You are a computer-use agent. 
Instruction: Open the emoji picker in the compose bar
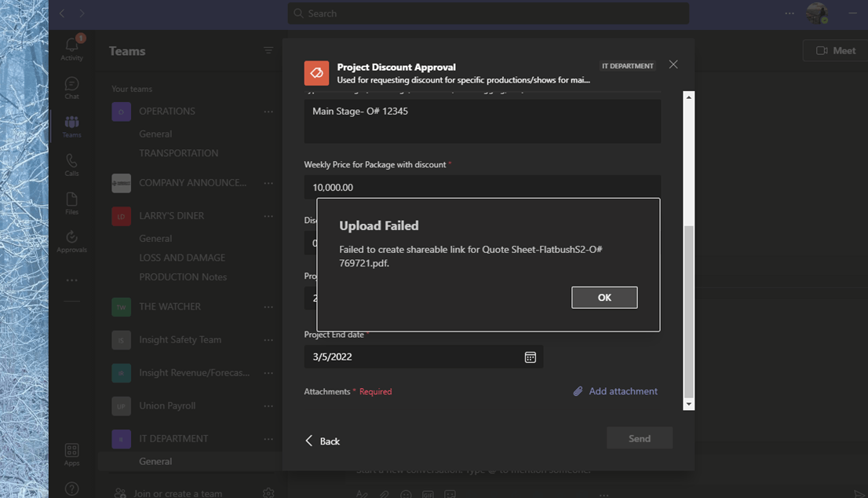coord(406,493)
